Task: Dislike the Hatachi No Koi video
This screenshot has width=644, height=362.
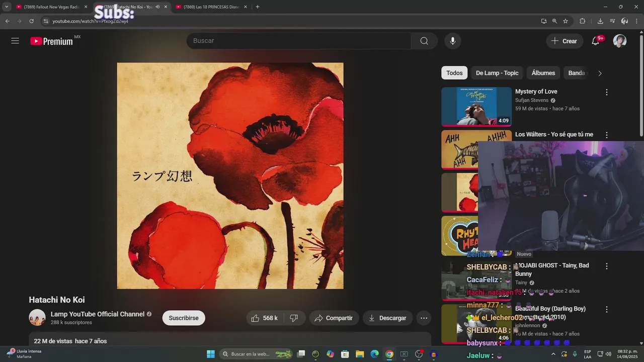Action: 294,318
